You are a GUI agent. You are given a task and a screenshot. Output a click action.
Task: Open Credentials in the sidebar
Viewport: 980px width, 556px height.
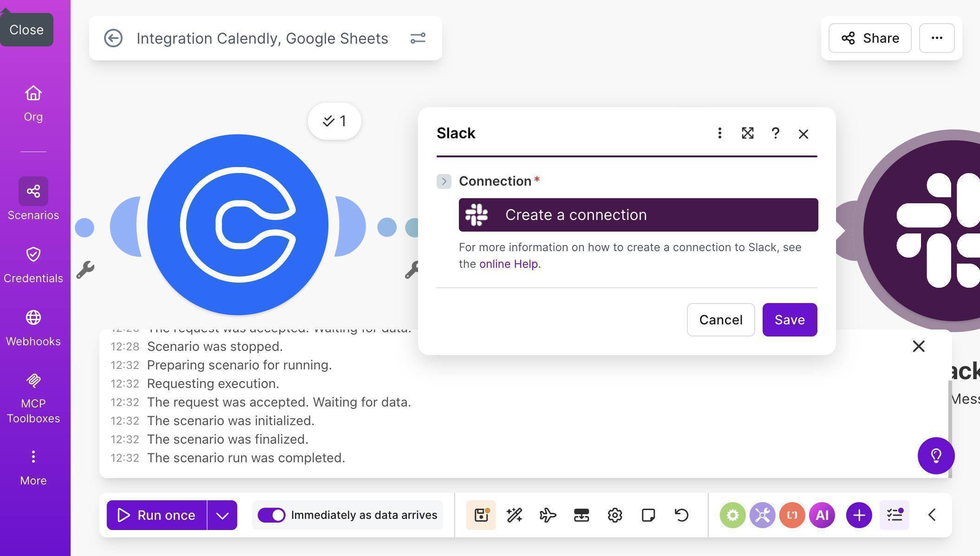point(33,265)
